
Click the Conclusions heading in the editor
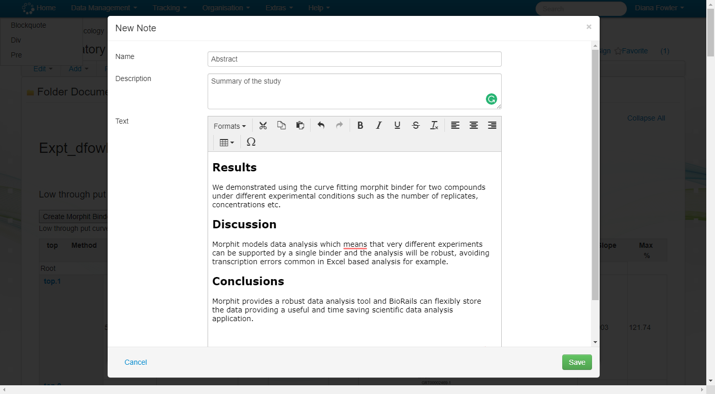coord(248,281)
